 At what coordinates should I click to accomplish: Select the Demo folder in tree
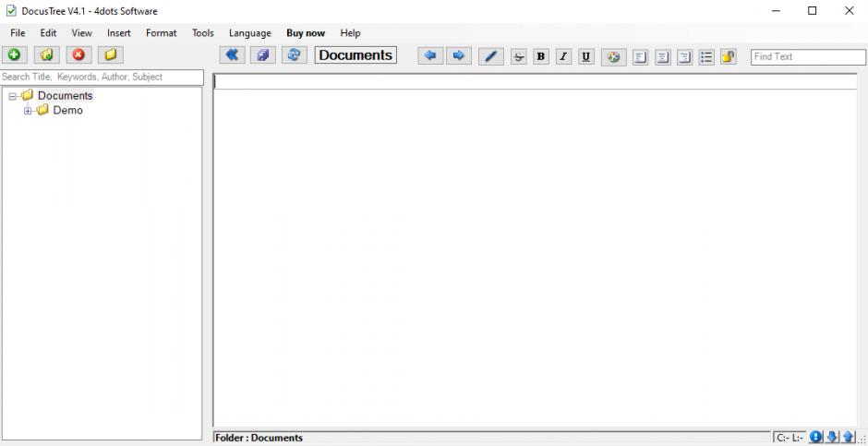point(67,110)
